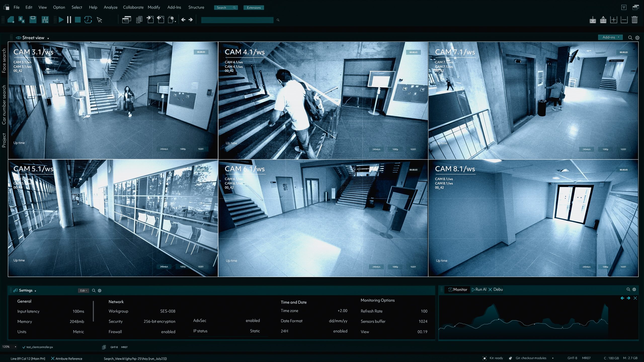This screenshot has width=644, height=362.
Task: Click the Play button in toolbar
Action: click(x=61, y=20)
